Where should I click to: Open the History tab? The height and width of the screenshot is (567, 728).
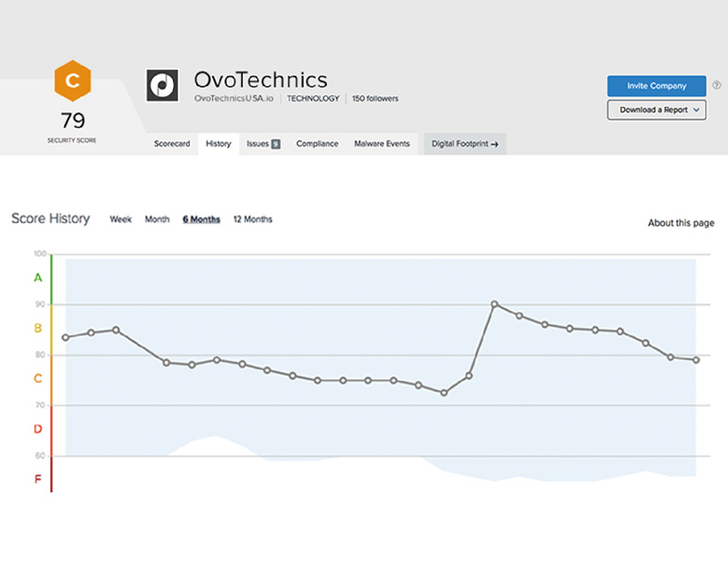tap(218, 145)
